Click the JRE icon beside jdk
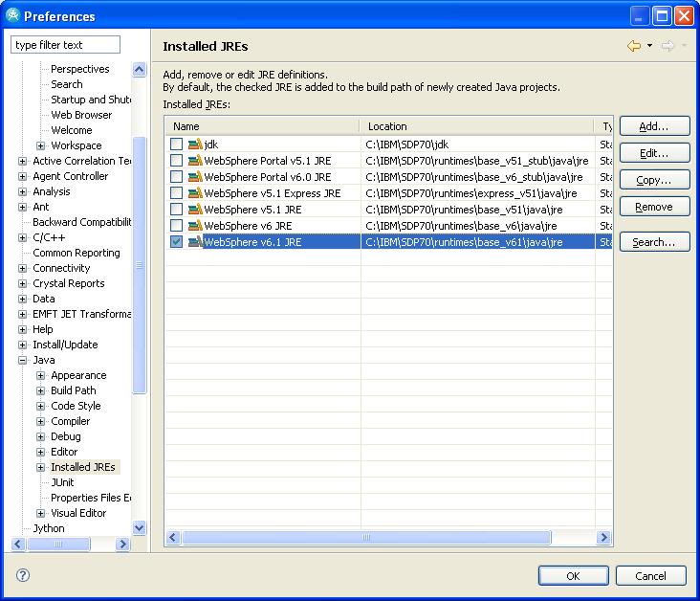Screen dimensions: 700x601 (195, 145)
